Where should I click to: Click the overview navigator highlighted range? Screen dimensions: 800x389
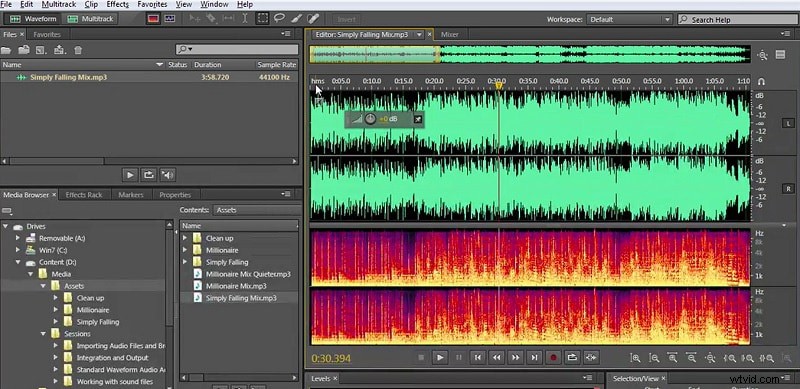point(375,55)
